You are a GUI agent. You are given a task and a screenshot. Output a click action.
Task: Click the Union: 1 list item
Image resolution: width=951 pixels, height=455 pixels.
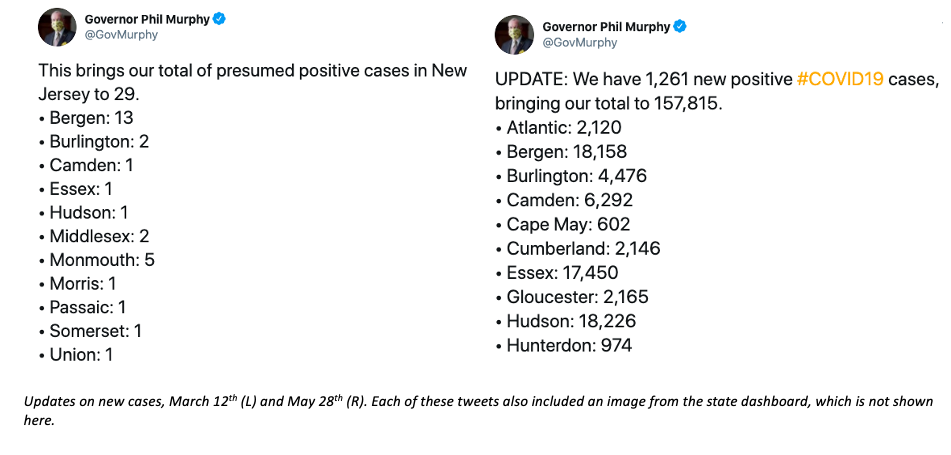click(x=76, y=355)
